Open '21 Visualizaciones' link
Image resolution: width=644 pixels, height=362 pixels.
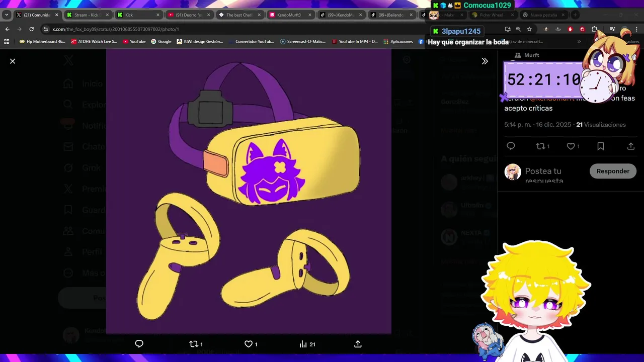coord(601,125)
